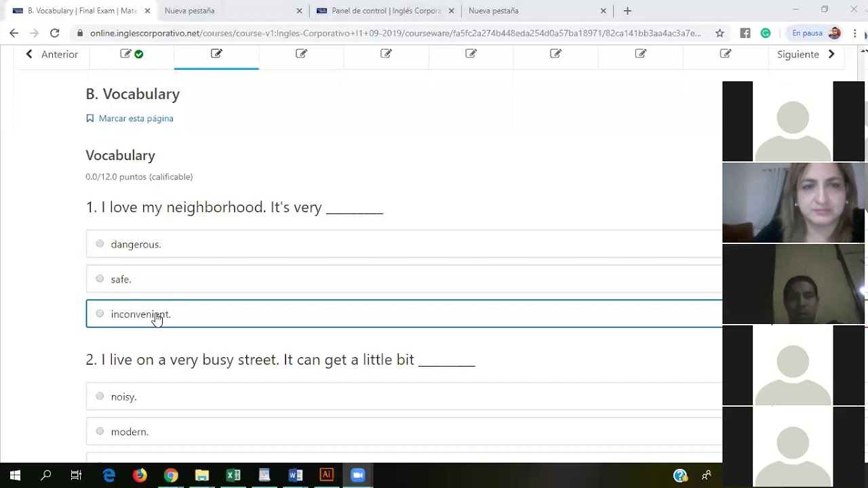The image size is (868, 488).
Task: Open the green Grammarly extension icon
Action: (x=766, y=33)
